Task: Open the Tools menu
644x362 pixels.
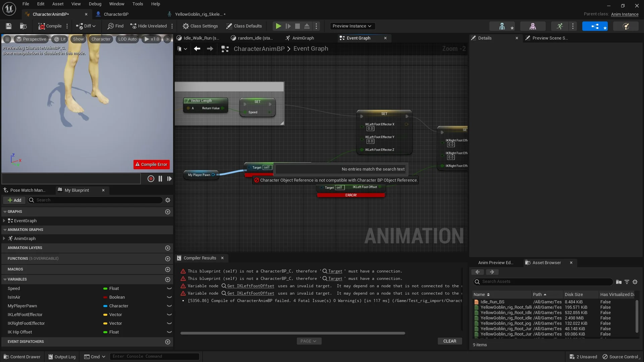Action: (x=138, y=4)
